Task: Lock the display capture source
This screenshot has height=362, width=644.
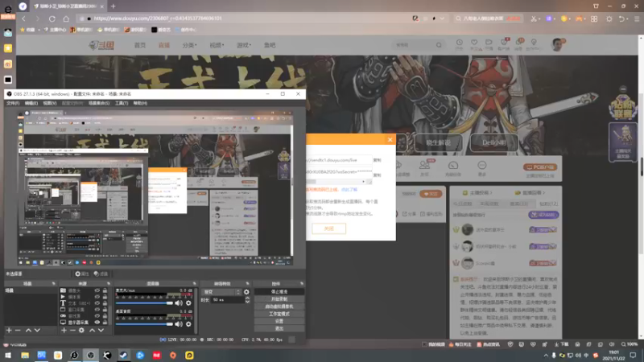Action: [105, 323]
